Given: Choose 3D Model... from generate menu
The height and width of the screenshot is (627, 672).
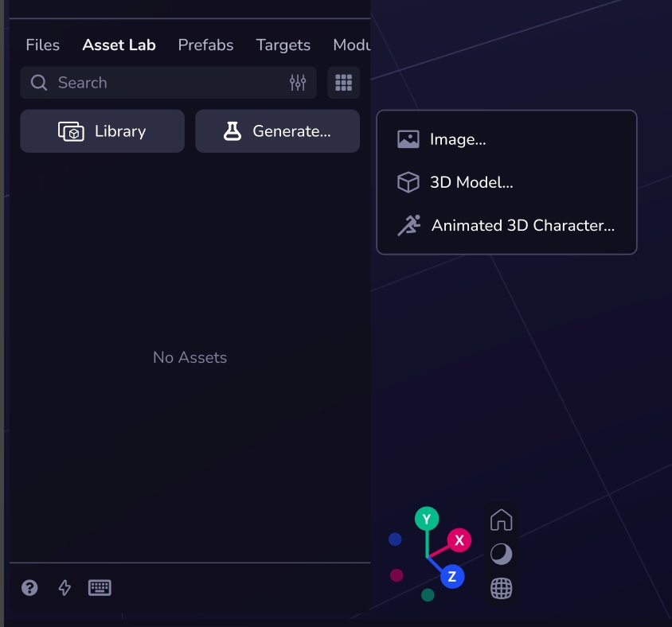Looking at the screenshot, I should point(471,182).
